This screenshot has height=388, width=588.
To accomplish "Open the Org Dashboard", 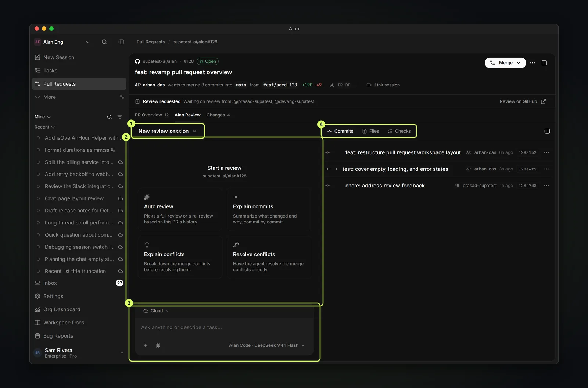I will (x=79, y=309).
